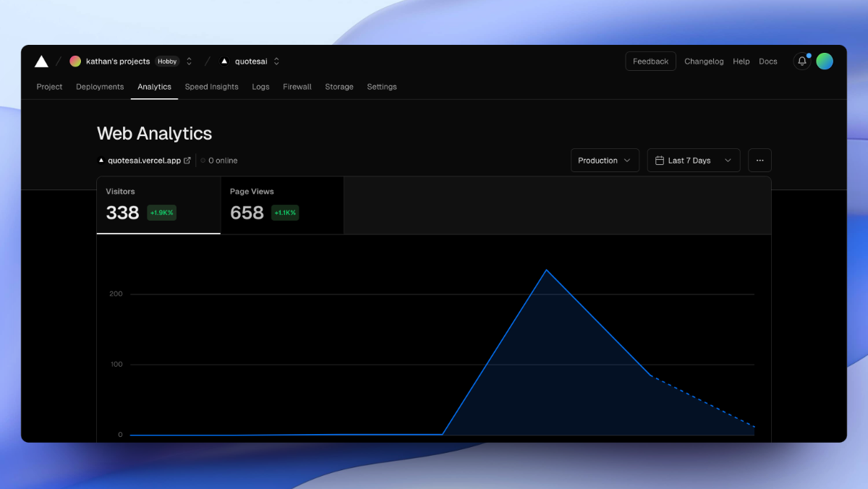Click the Vercel triangle logo
The height and width of the screenshot is (489, 868).
pos(41,61)
